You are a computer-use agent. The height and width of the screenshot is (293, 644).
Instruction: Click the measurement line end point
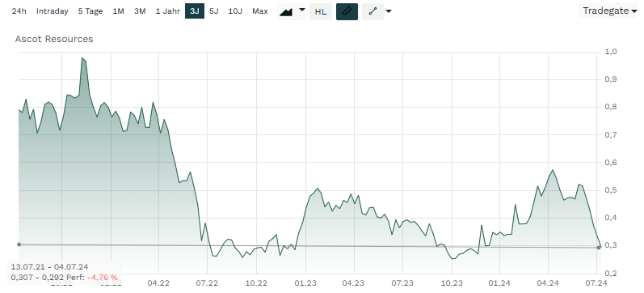(599, 248)
